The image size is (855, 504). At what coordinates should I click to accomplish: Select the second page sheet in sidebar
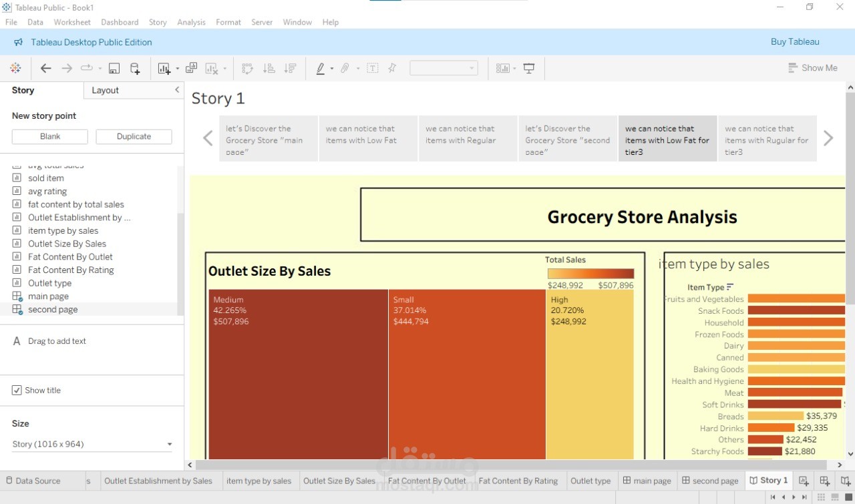pyautogui.click(x=53, y=309)
